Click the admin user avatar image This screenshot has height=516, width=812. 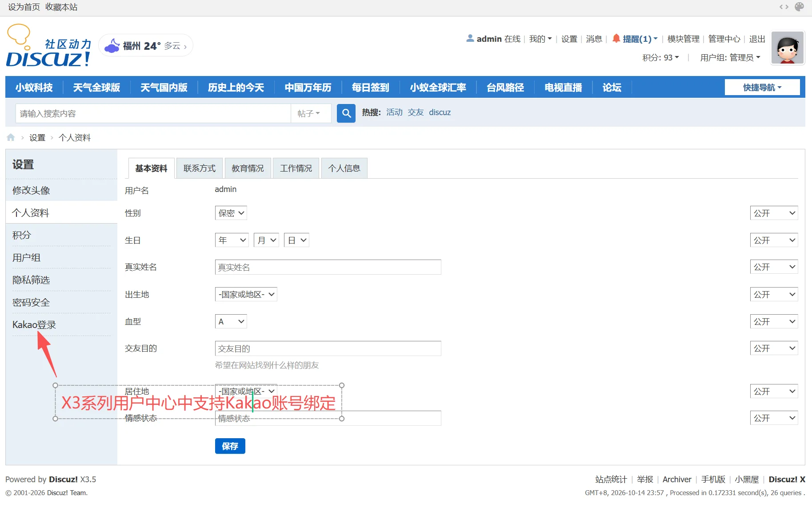(787, 48)
